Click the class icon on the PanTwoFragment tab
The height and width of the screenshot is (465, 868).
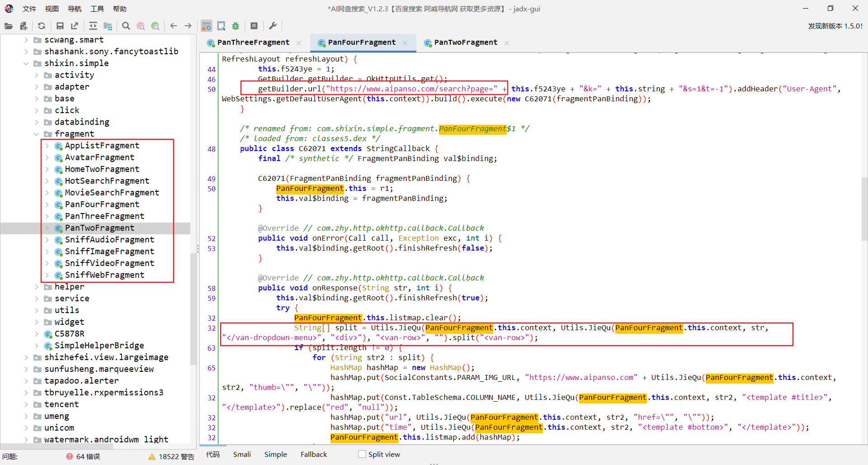click(428, 43)
